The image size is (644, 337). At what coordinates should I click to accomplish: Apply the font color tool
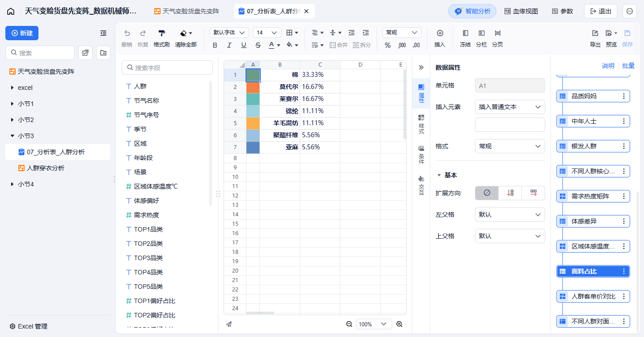274,45
